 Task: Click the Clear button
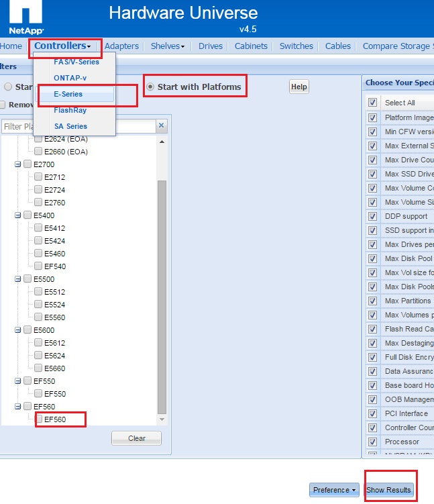point(137,438)
